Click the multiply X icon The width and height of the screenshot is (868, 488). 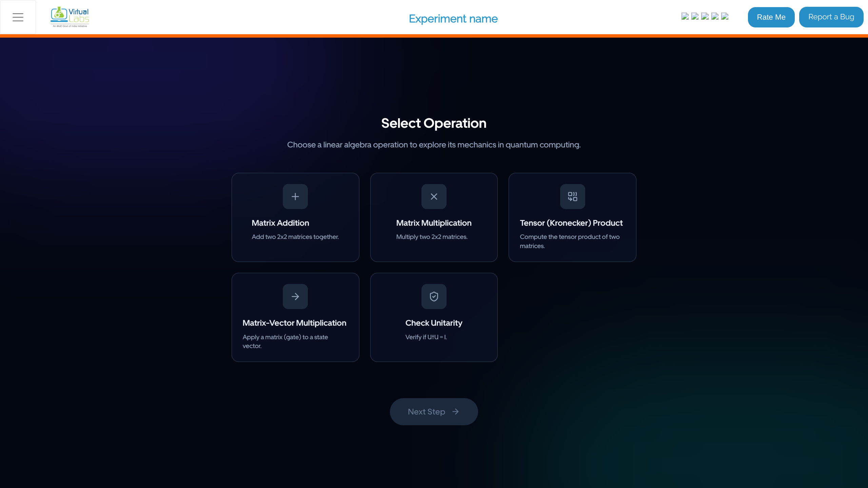coord(434,197)
